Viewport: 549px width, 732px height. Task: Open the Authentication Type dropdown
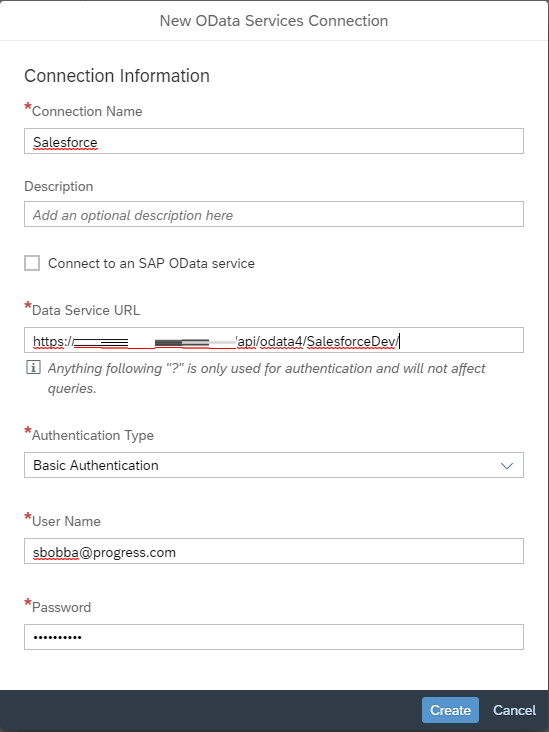tap(274, 465)
